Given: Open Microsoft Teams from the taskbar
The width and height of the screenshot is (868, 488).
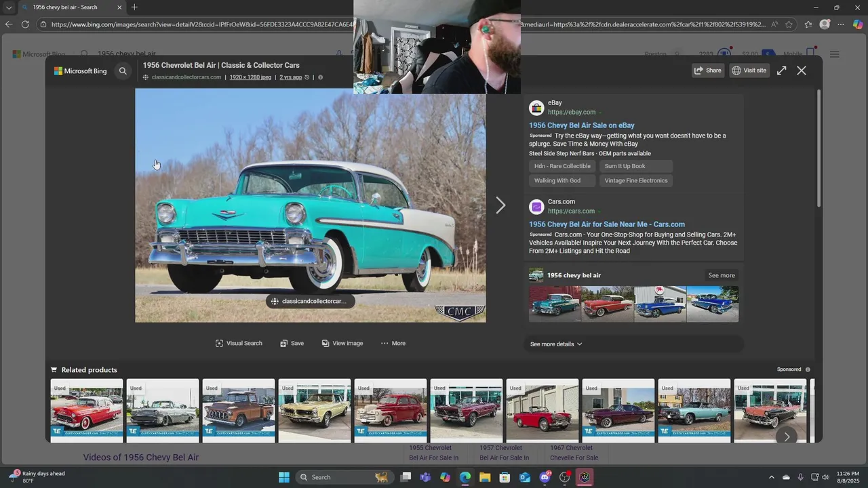Looking at the screenshot, I should click(425, 477).
